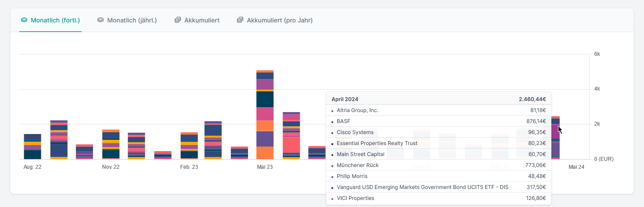This screenshot has height=207, width=644.
Task: Click the coin icon beside Monatlich (jährl.)
Action: (x=101, y=20)
